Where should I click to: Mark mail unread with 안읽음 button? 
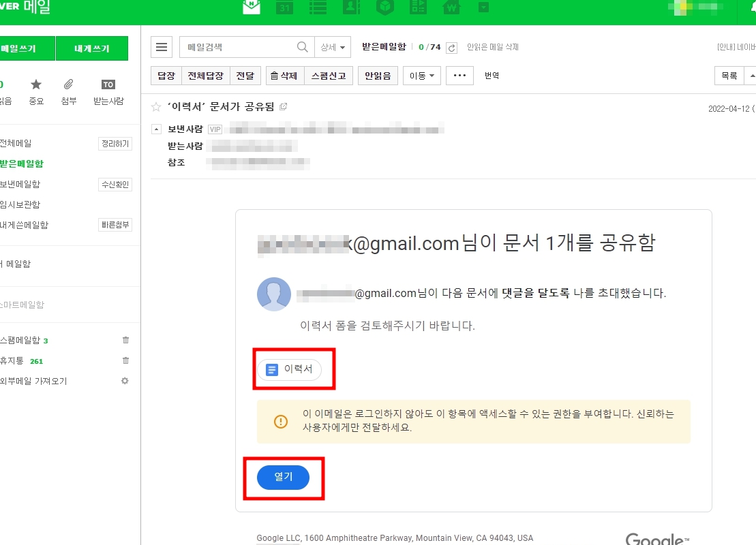coord(377,75)
